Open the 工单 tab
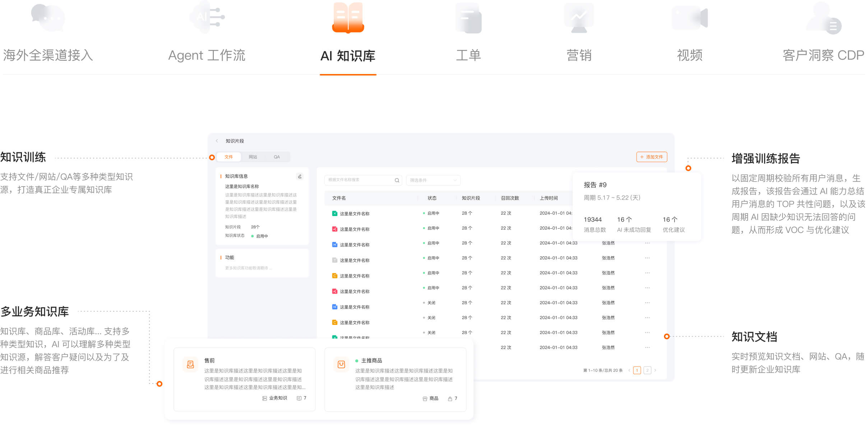This screenshot has height=427, width=868. tap(468, 55)
